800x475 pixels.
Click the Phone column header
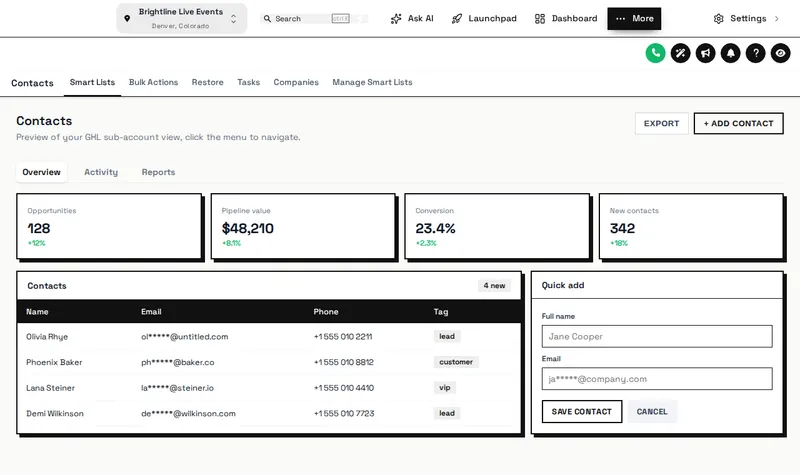[326, 312]
